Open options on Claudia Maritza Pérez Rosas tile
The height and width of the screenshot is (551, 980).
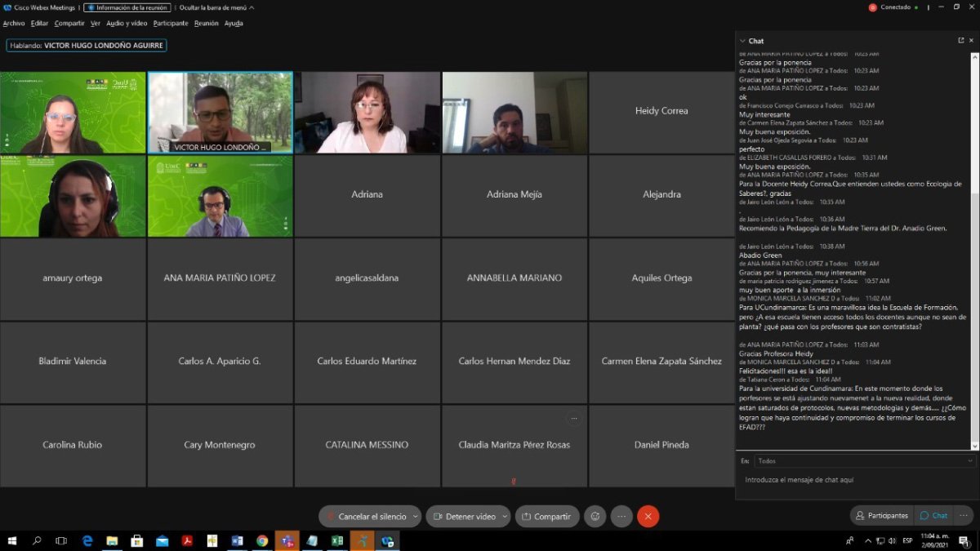pos(574,418)
